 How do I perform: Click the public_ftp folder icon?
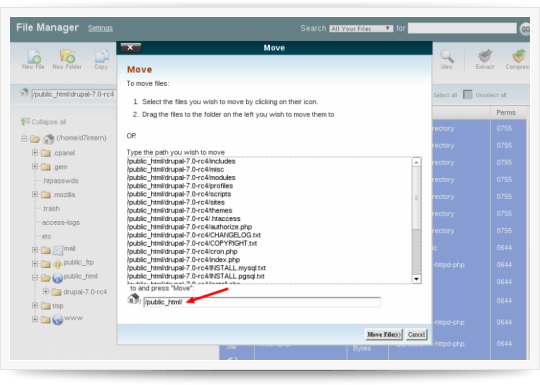point(58,264)
